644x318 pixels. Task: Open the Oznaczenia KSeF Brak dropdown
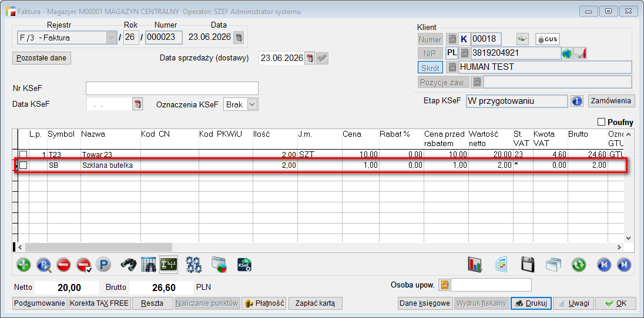(253, 104)
